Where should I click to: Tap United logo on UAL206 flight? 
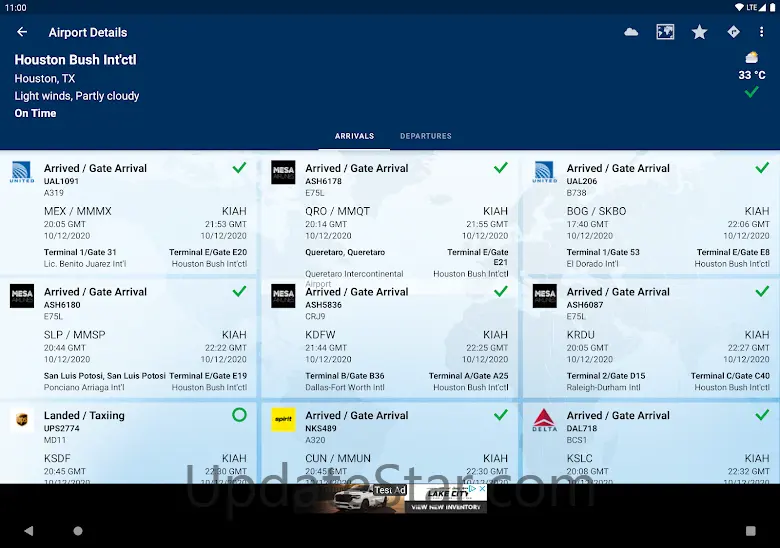(545, 172)
